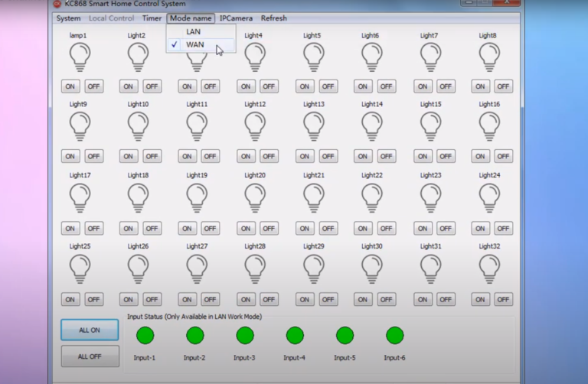This screenshot has width=588, height=384.
Task: Click the green Input-6 status indicator
Action: click(394, 335)
